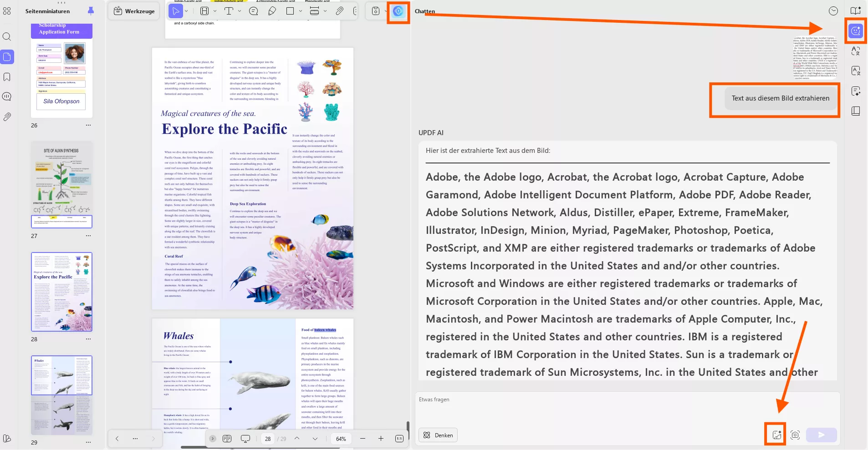
Task: Select the cursor selection tool
Action: pyautogui.click(x=176, y=11)
